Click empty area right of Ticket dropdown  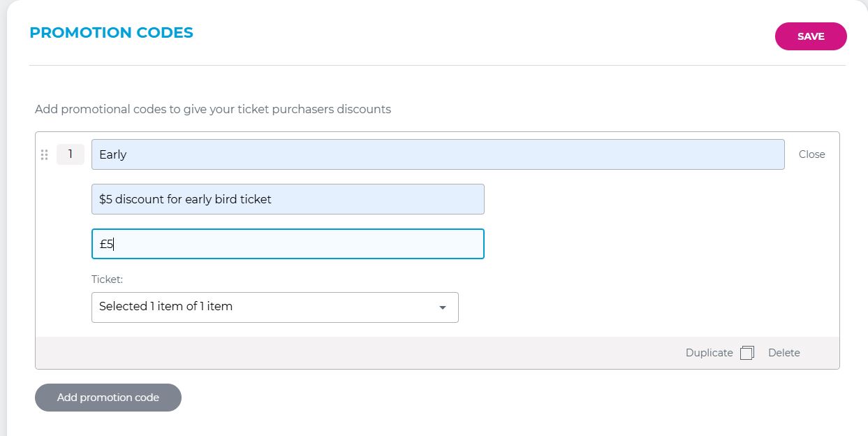tap(642, 307)
